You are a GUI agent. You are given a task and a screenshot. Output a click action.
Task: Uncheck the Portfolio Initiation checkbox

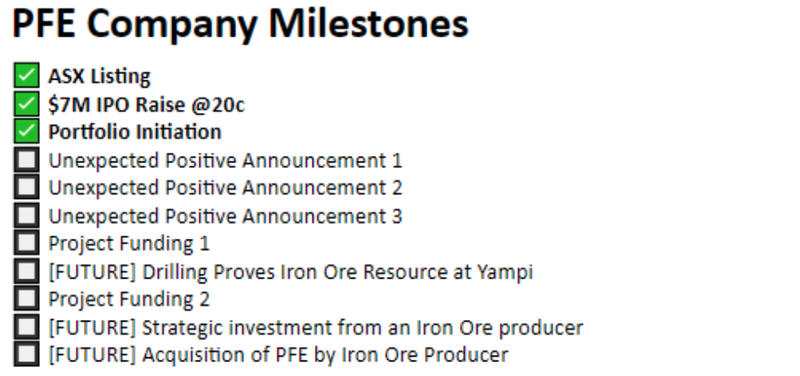(x=26, y=131)
